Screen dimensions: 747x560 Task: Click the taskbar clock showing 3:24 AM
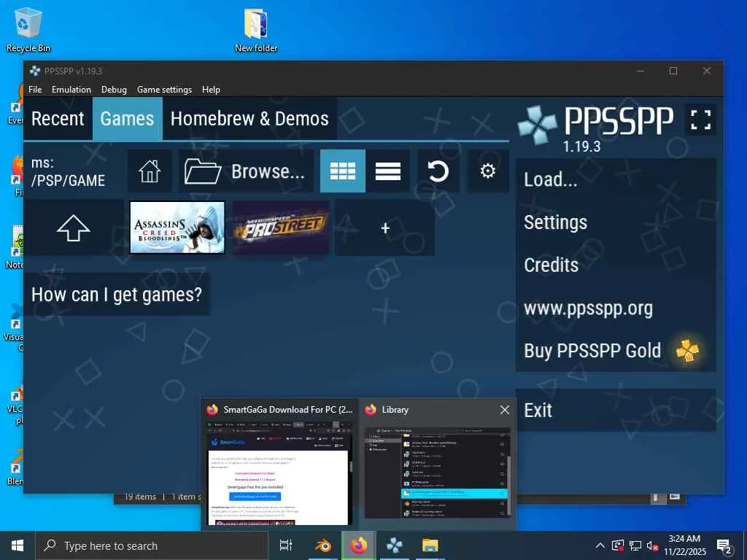[685, 545]
